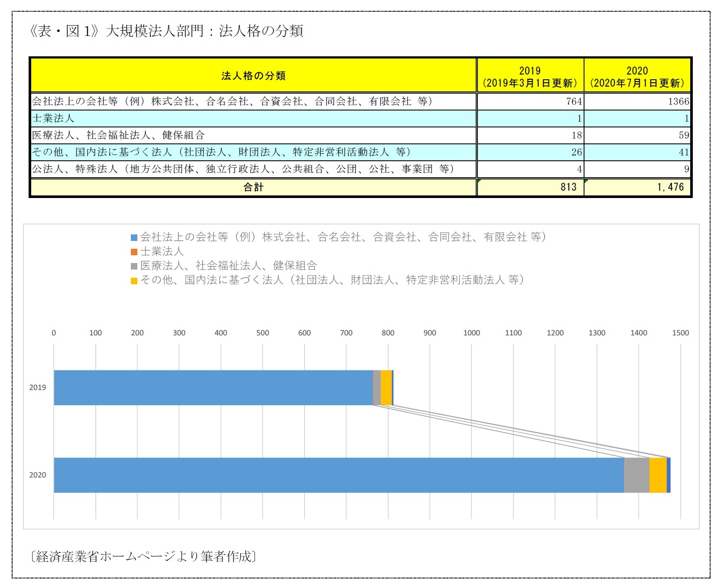Click the orange legend marker for 士業法人
Image resolution: width=724 pixels, height=588 pixels.
[x=133, y=252]
